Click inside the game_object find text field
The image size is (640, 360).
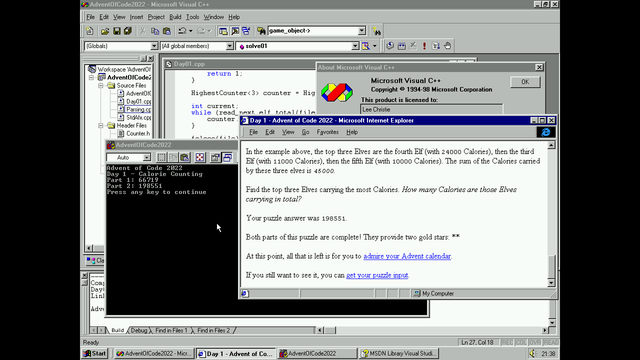click(313, 31)
